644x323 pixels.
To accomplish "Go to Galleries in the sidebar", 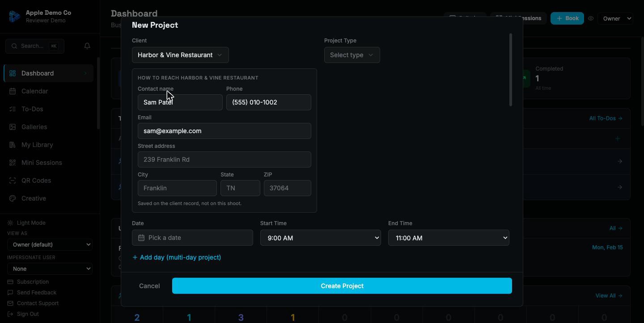I will (x=48, y=127).
